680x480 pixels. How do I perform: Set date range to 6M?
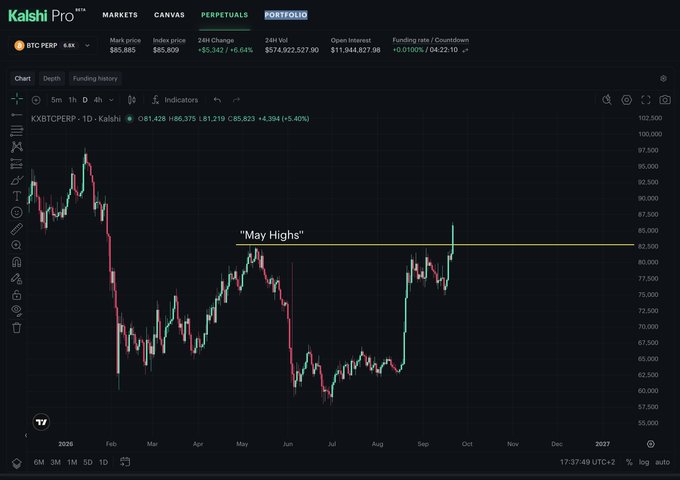point(39,462)
